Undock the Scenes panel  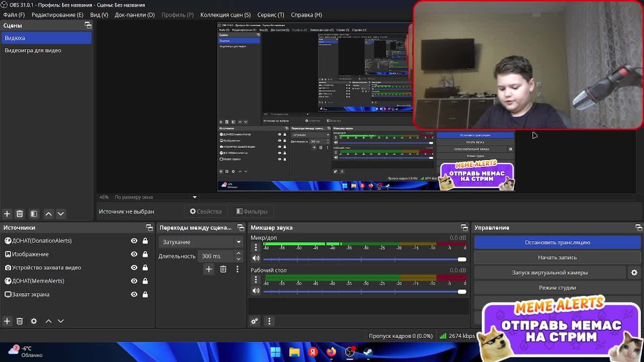pos(88,25)
